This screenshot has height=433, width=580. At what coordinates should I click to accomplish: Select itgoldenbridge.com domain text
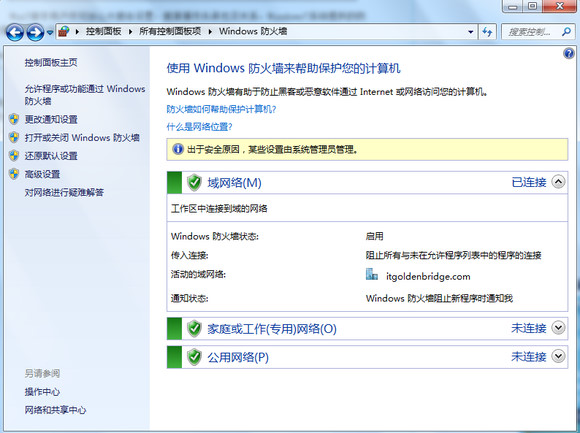[x=428, y=276]
